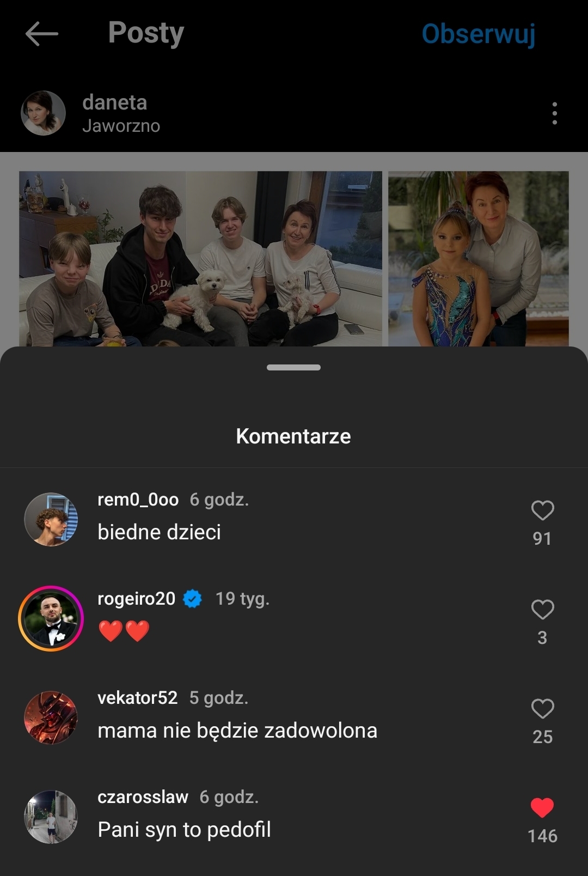Image resolution: width=588 pixels, height=876 pixels.
Task: Tap rogeiro20's verified badge
Action: click(x=192, y=599)
